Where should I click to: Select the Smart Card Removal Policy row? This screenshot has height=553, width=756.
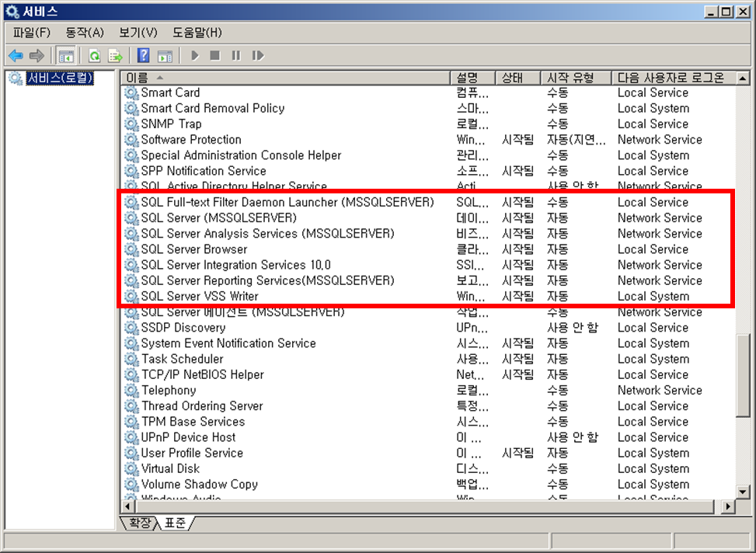click(x=429, y=109)
